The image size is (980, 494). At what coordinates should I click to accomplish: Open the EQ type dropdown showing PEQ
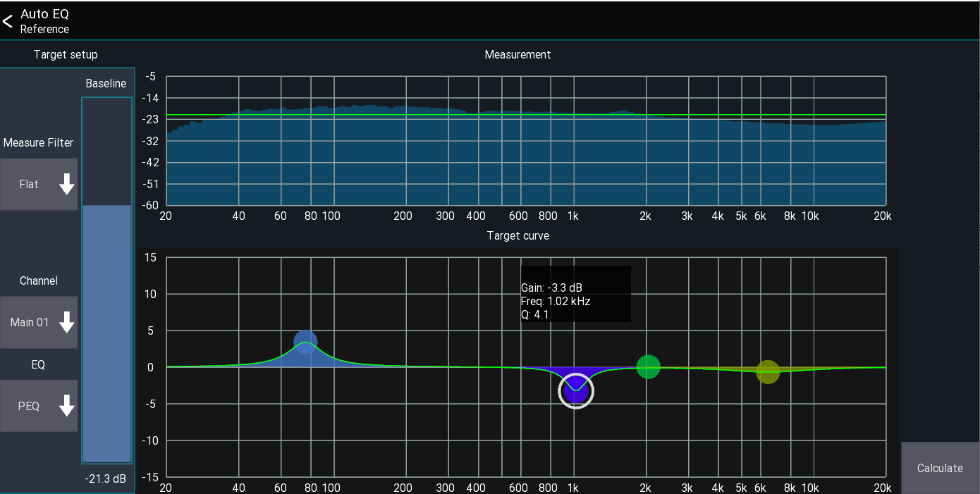tap(38, 406)
